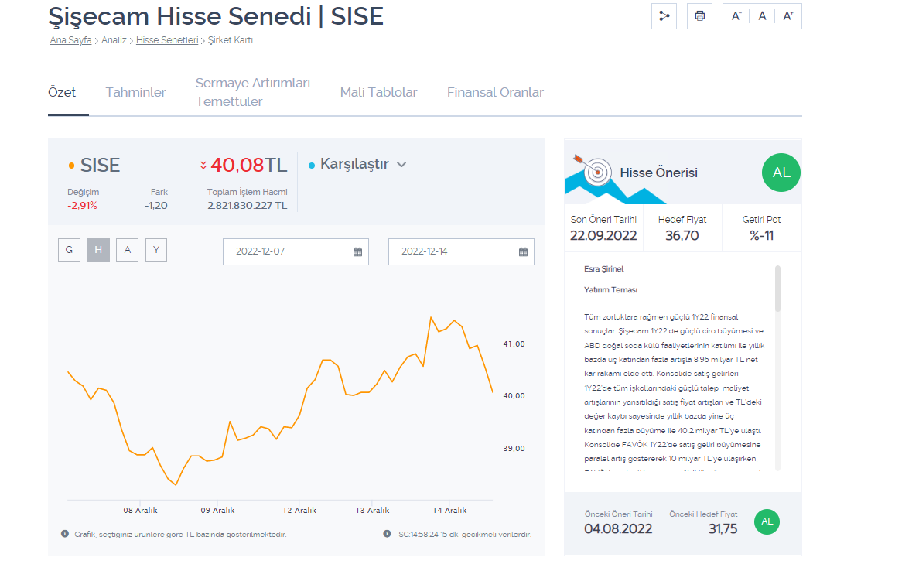Screen dimensions: 919x588
Task: Click the 14 Aralık axis label
Action: tap(449, 510)
